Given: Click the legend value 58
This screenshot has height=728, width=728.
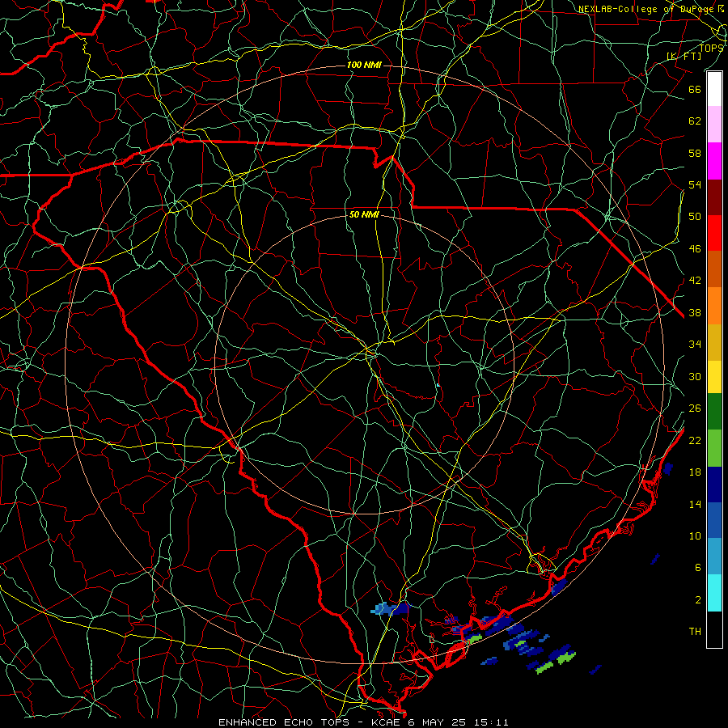Looking at the screenshot, I should pos(695,153).
